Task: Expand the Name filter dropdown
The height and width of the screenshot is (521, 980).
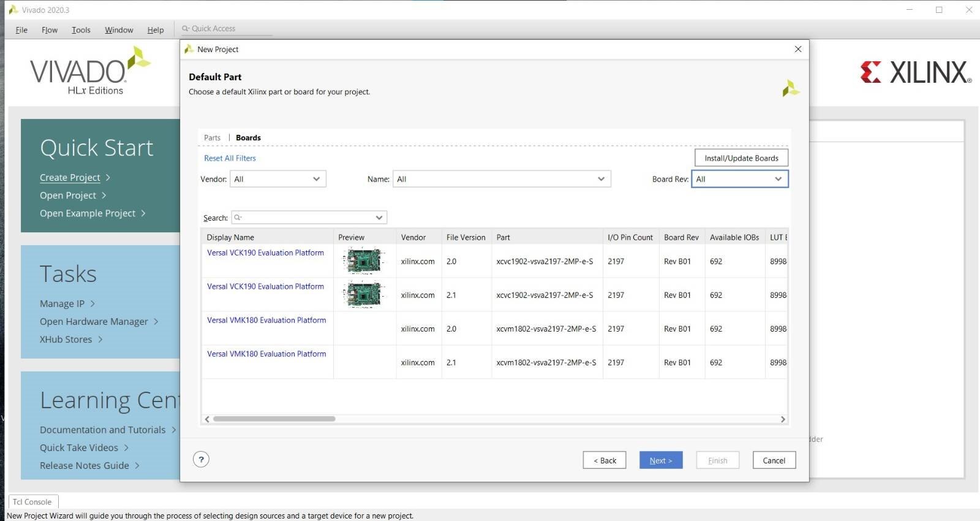Action: coord(501,179)
